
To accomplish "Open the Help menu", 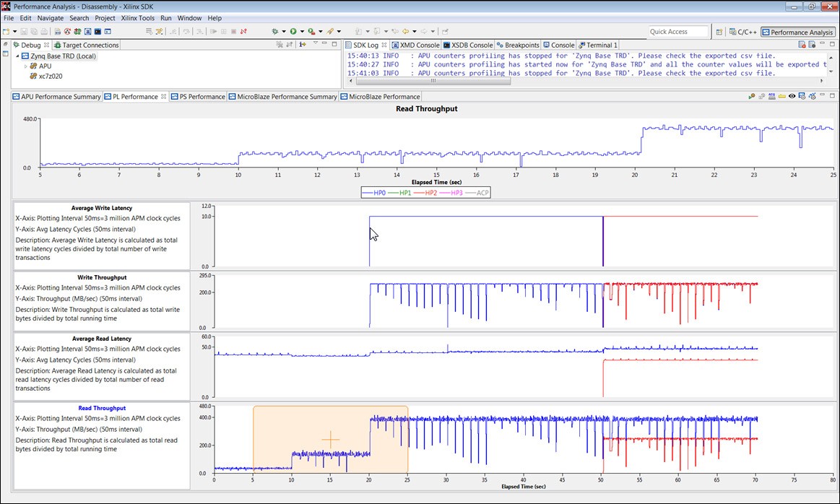I will click(215, 17).
